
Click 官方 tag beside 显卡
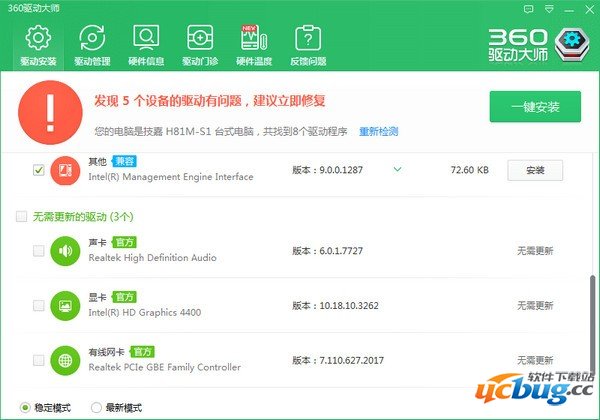pos(124,297)
